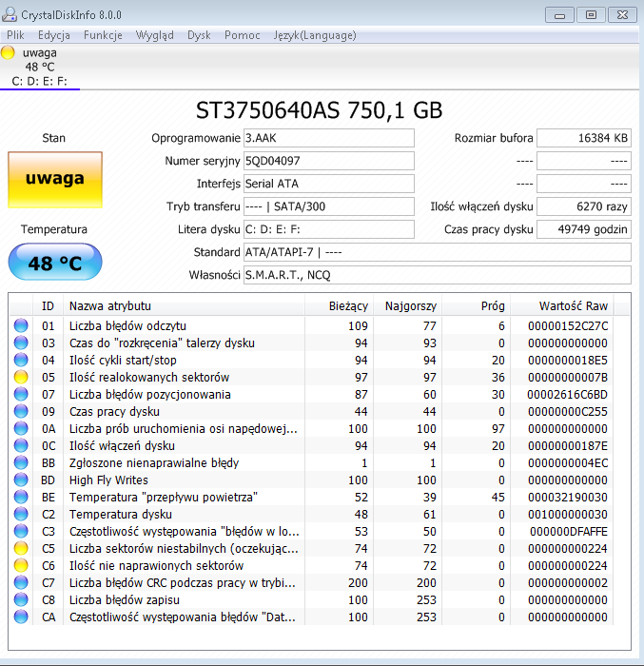644x666 pixels.
Task: Click raw value 00000152C27C
Action: tap(568, 325)
